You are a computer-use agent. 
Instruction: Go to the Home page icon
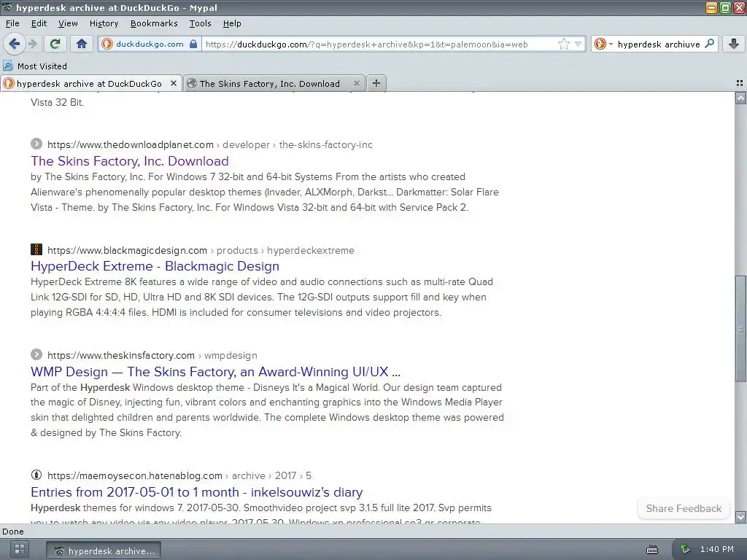tap(82, 44)
